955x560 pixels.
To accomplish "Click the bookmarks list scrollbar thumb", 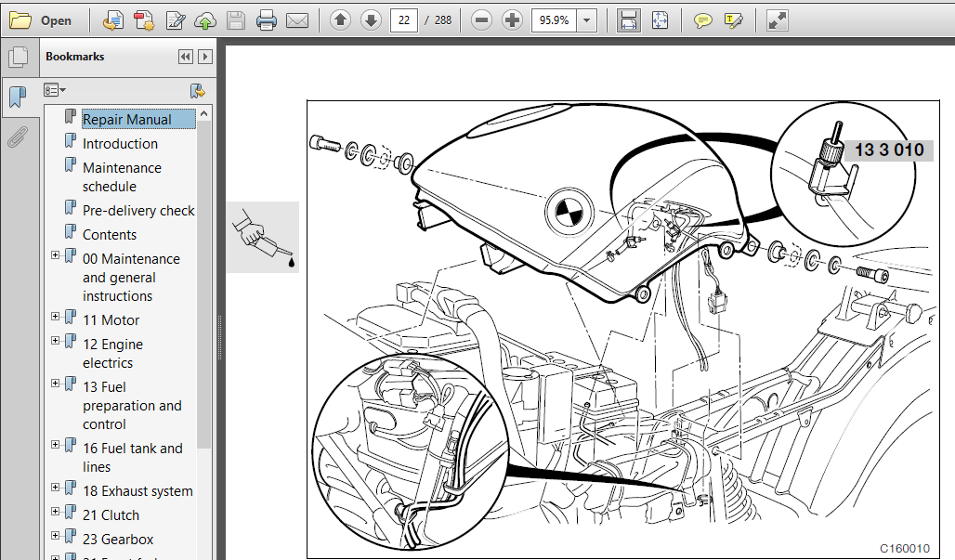I will pyautogui.click(x=204, y=284).
